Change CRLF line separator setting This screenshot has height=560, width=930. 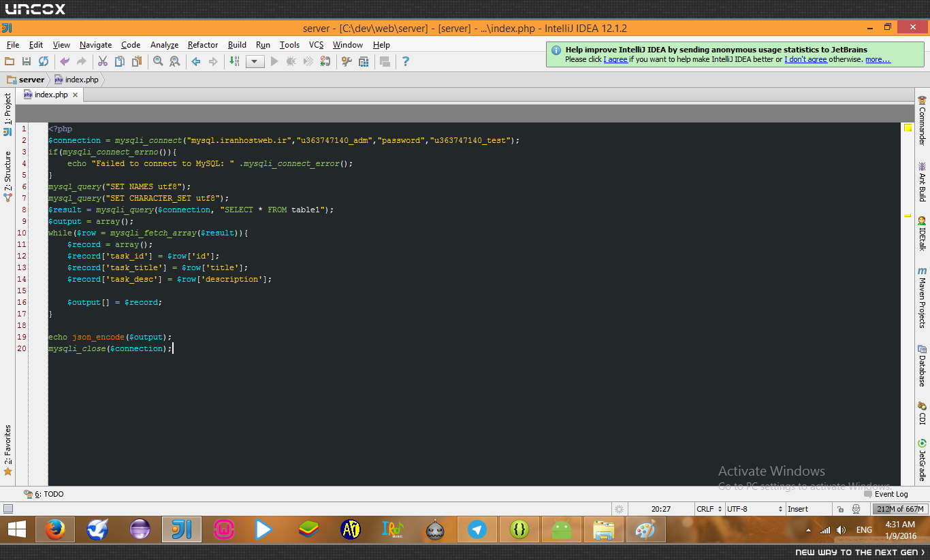point(708,509)
